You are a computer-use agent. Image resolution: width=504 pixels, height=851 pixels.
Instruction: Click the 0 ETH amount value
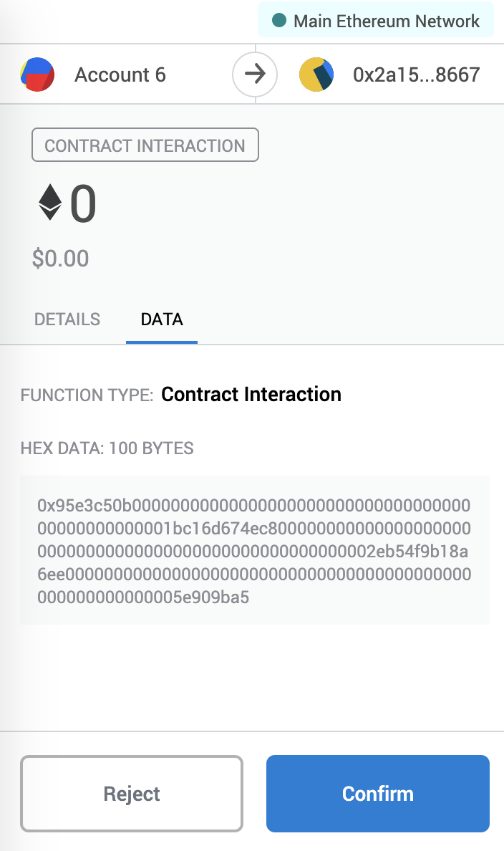click(x=82, y=202)
